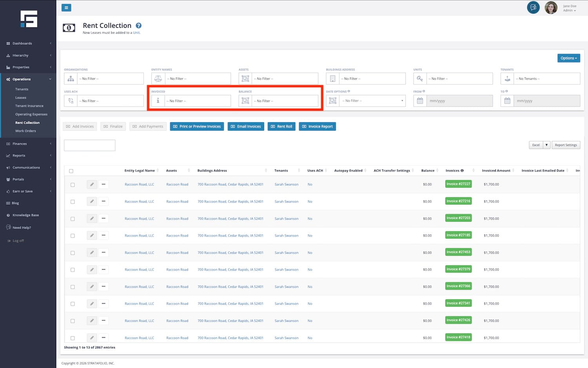This screenshot has width=588, height=368.
Task: Open the Options dropdown button
Action: click(x=568, y=58)
